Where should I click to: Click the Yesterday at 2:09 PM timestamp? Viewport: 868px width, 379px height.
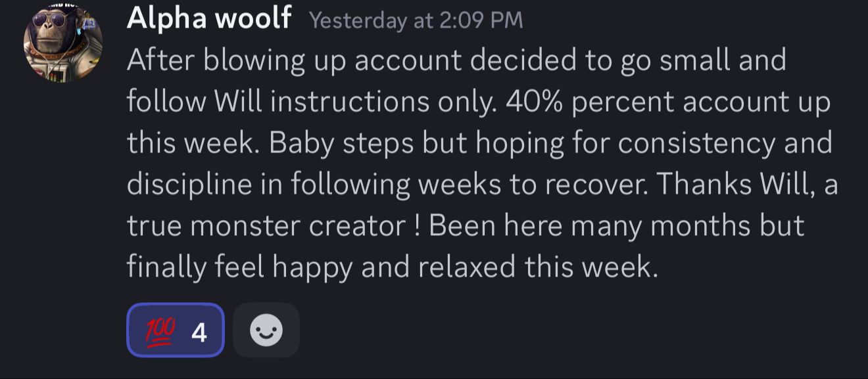point(416,20)
